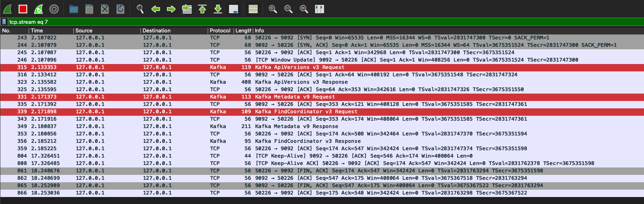Select packet 353, the ACK with Ack=508

click(322, 134)
